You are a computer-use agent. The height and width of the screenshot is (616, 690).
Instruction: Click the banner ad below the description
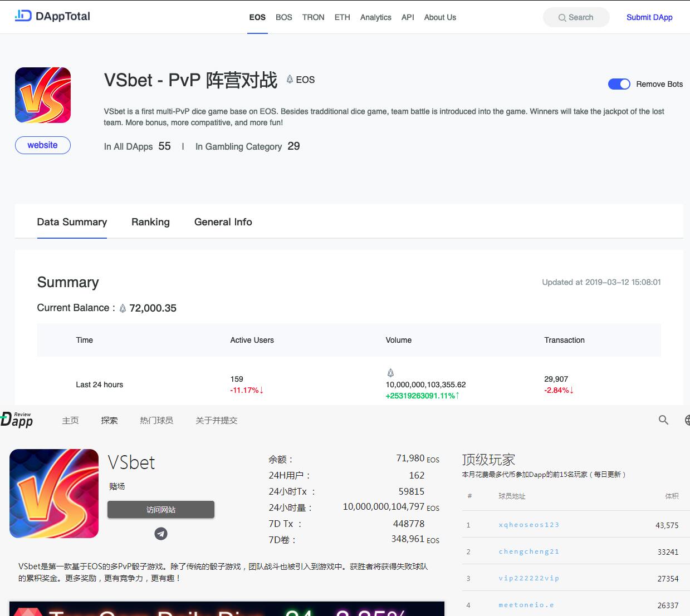tap(227, 609)
